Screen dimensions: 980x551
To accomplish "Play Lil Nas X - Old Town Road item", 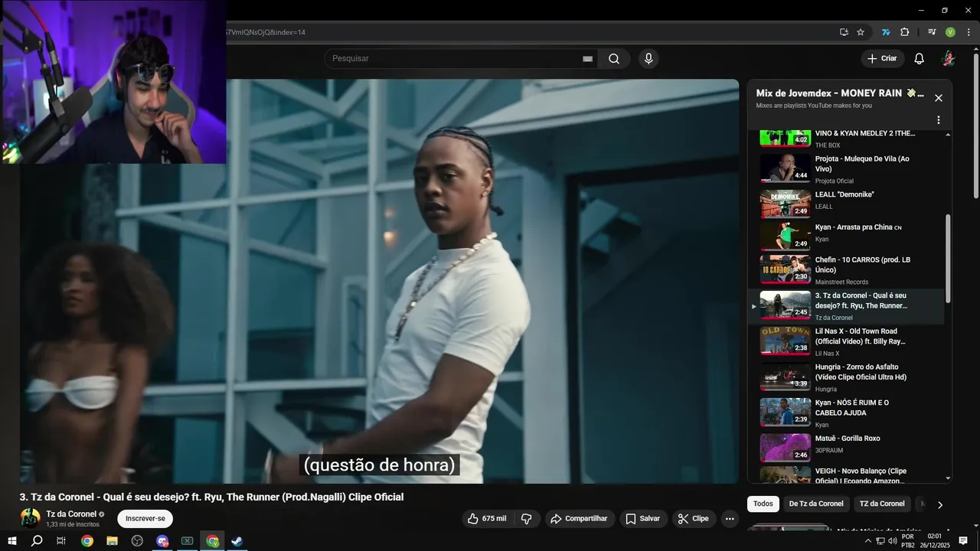I will tap(846, 341).
